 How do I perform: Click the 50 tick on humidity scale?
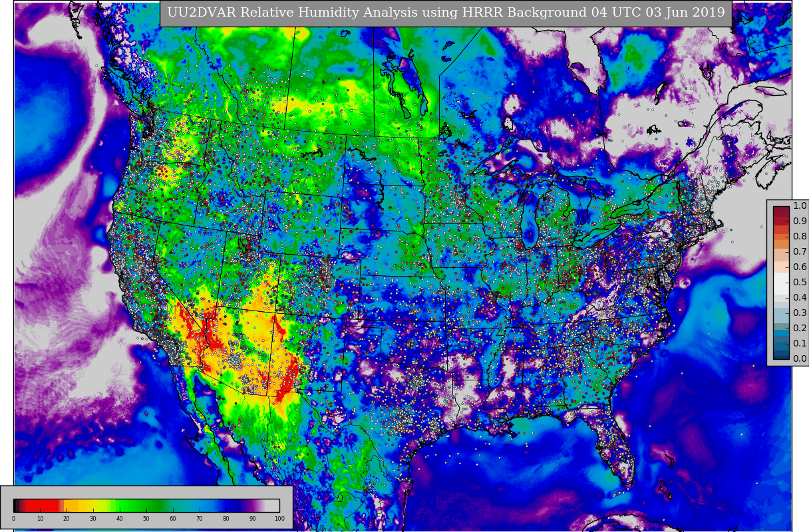[146, 518]
